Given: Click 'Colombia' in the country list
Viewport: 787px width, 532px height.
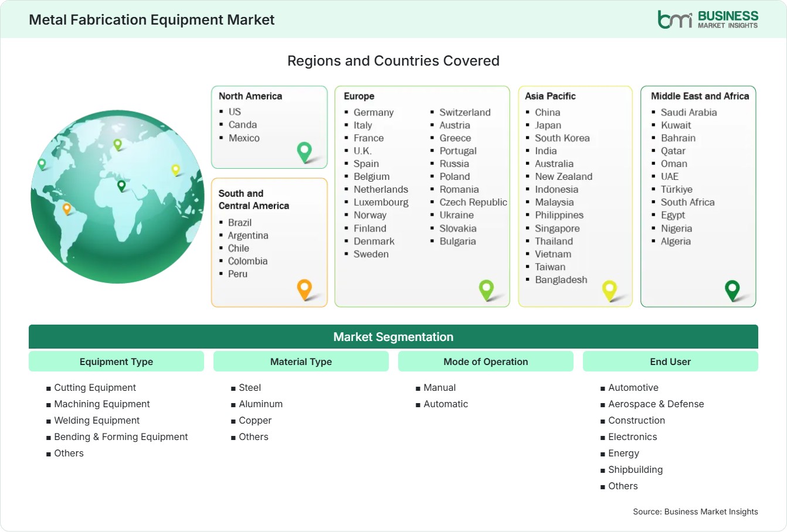Looking at the screenshot, I should 247,261.
